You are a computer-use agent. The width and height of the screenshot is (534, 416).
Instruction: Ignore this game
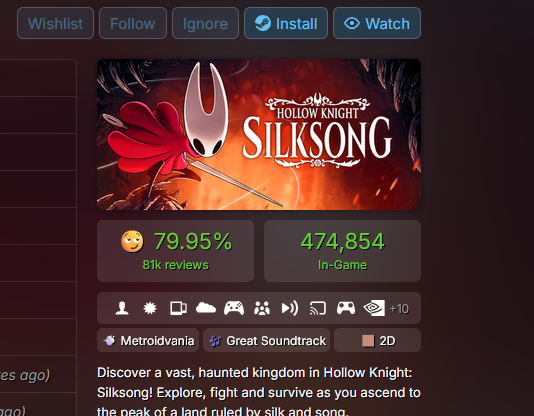pyautogui.click(x=205, y=23)
